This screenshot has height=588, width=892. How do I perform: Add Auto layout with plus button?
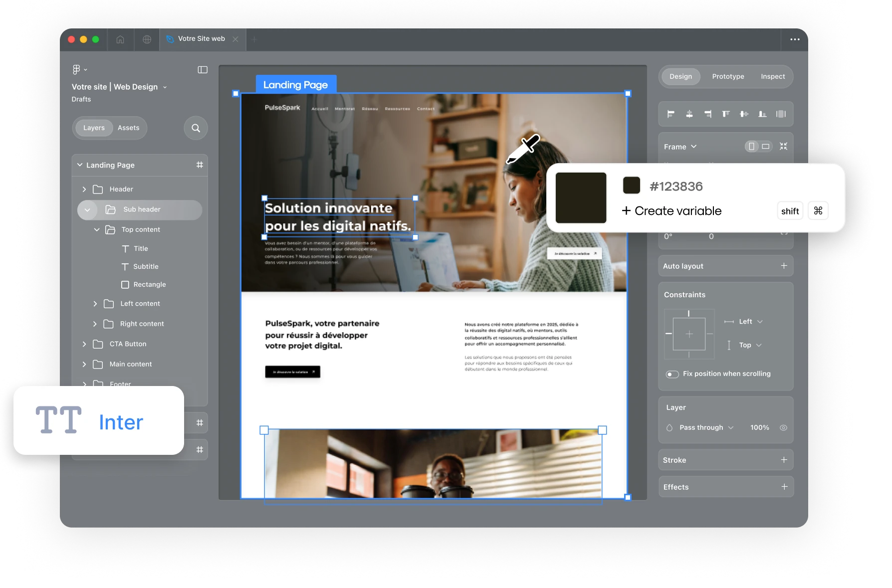click(x=784, y=266)
